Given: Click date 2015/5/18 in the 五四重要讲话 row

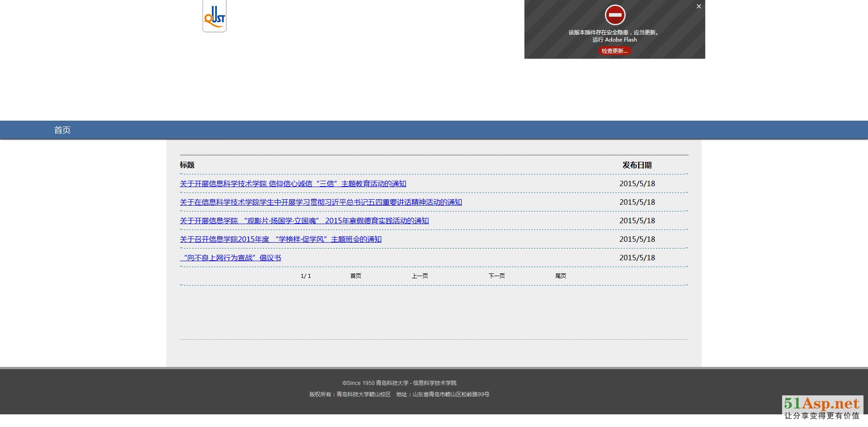Looking at the screenshot, I should click(637, 202).
